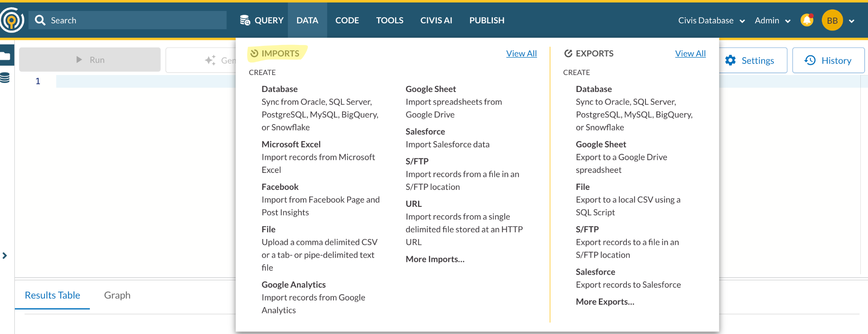Viewport: 868px width, 334px height.
Task: Open the Civis Database dropdown
Action: (x=712, y=20)
